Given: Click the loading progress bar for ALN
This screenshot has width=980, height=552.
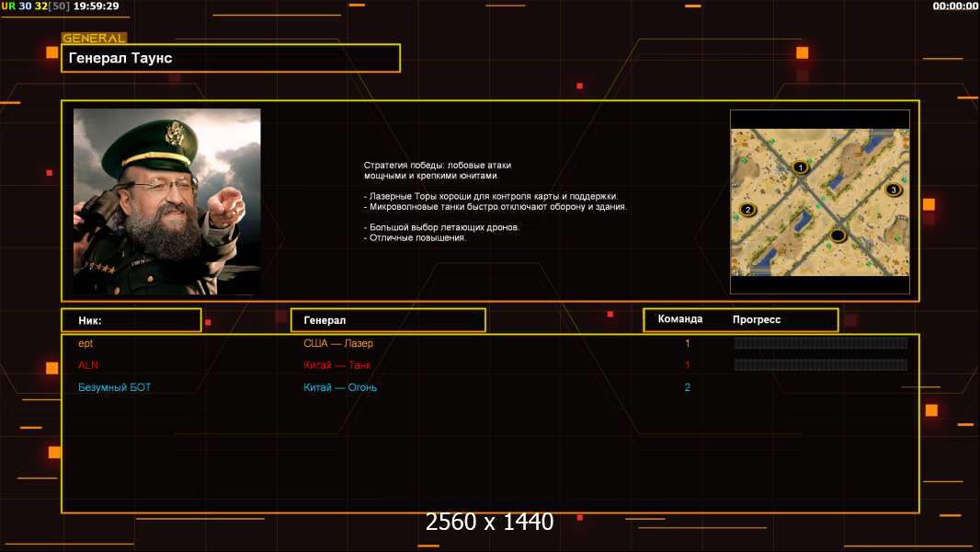Looking at the screenshot, I should point(821,365).
